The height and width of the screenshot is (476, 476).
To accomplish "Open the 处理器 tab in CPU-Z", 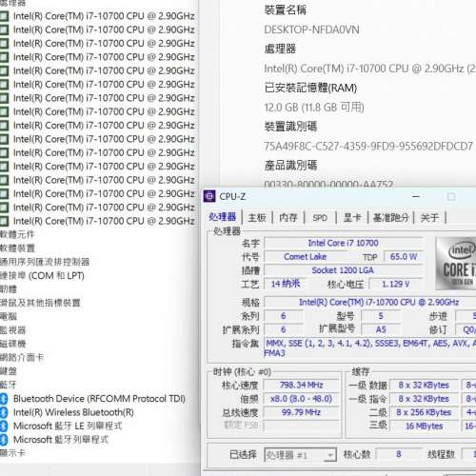I will click(222, 217).
